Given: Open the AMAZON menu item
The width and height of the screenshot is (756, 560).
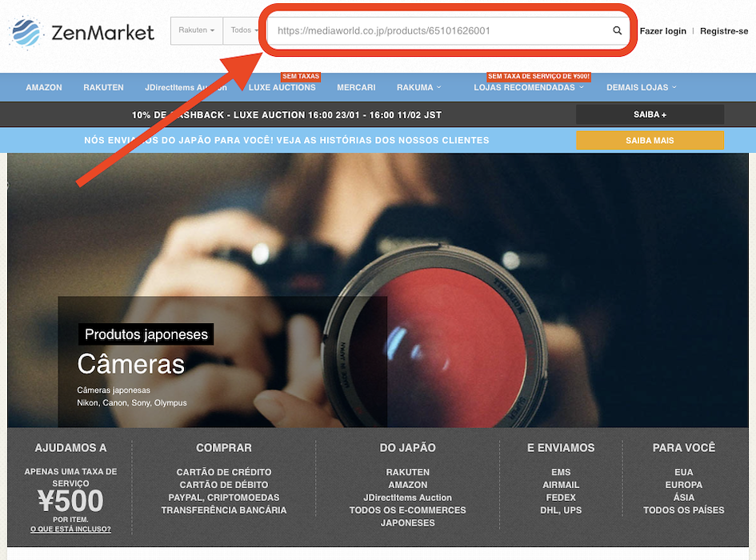Looking at the screenshot, I should coord(44,87).
